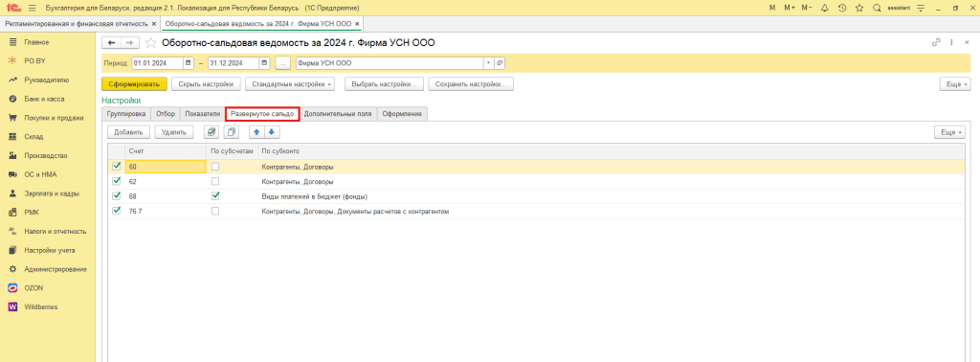Viewport: 980px width, 362px height.
Task: Select the Виды платежей в бюджет cell
Action: [x=611, y=196]
